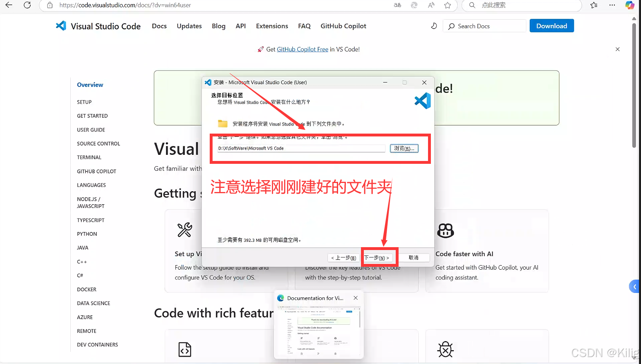Click the browser search box
The height and width of the screenshot is (364, 641).
click(x=522, y=5)
